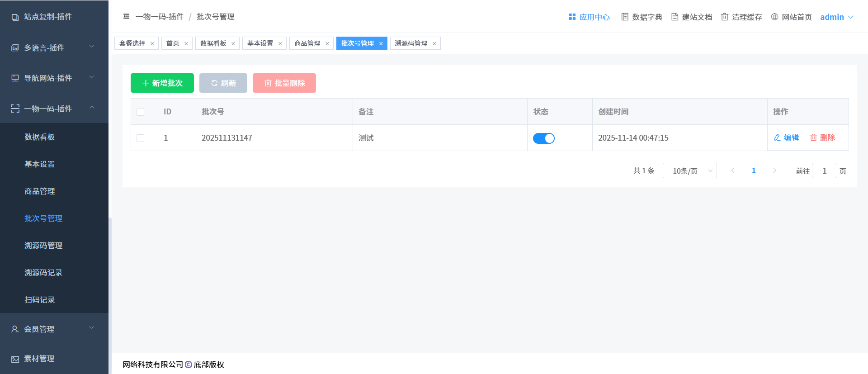Viewport: 868px width, 374px height.
Task: Open the 10条/页 page size dropdown
Action: (689, 171)
